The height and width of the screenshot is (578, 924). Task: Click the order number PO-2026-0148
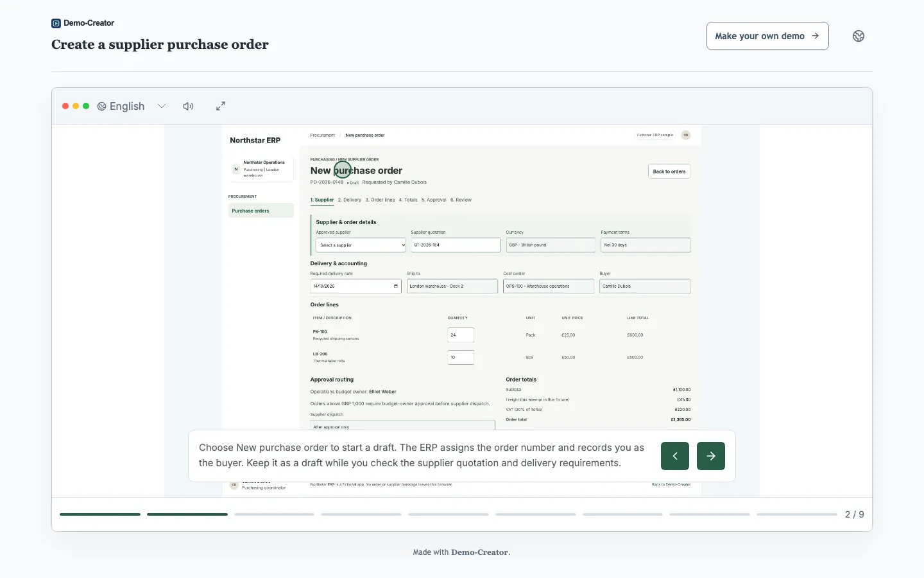[x=327, y=182]
